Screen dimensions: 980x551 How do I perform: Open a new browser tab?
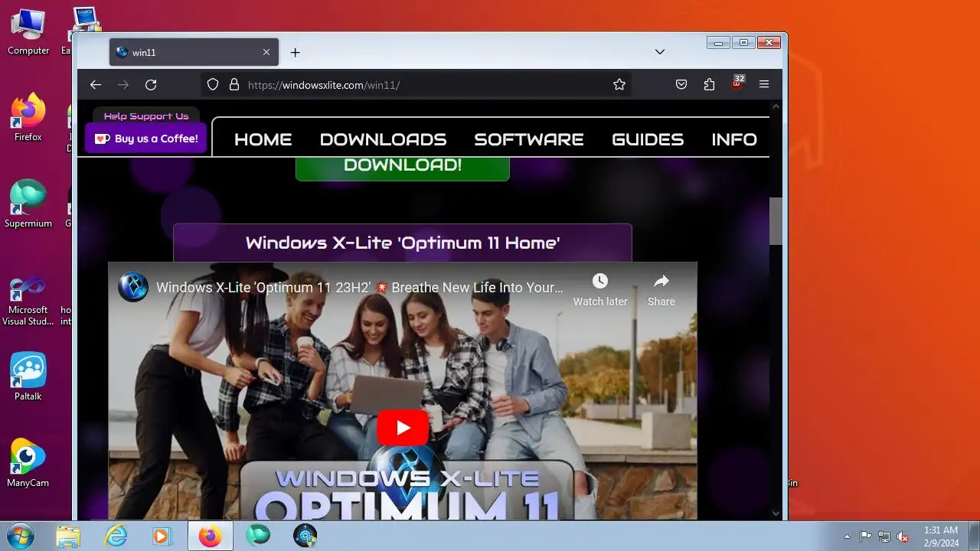[295, 52]
